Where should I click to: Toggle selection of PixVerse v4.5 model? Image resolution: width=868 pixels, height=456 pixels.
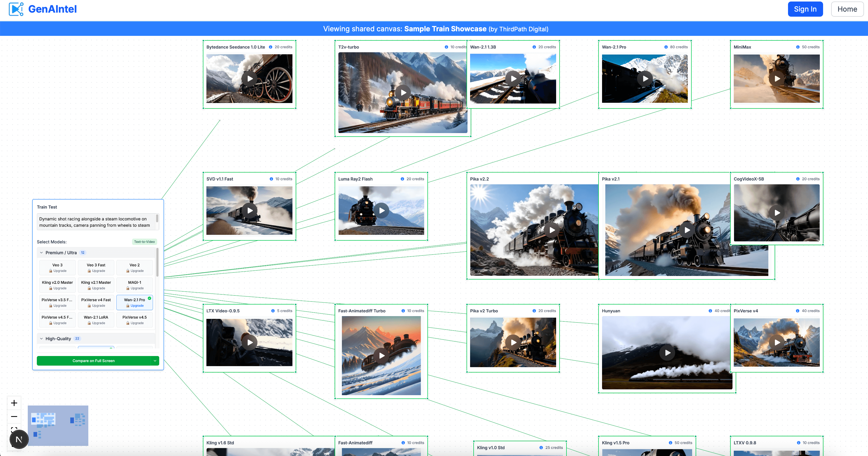pyautogui.click(x=134, y=320)
